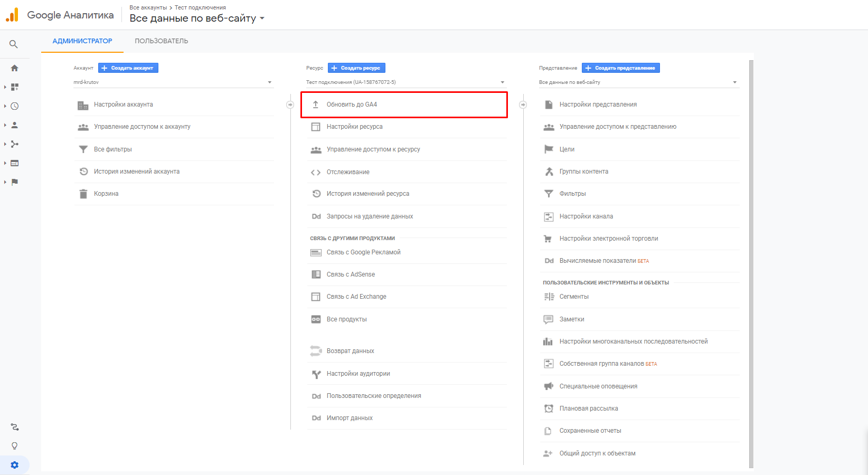Open the Audience person icon in sidebar
The width and height of the screenshot is (868, 475).
(x=15, y=125)
